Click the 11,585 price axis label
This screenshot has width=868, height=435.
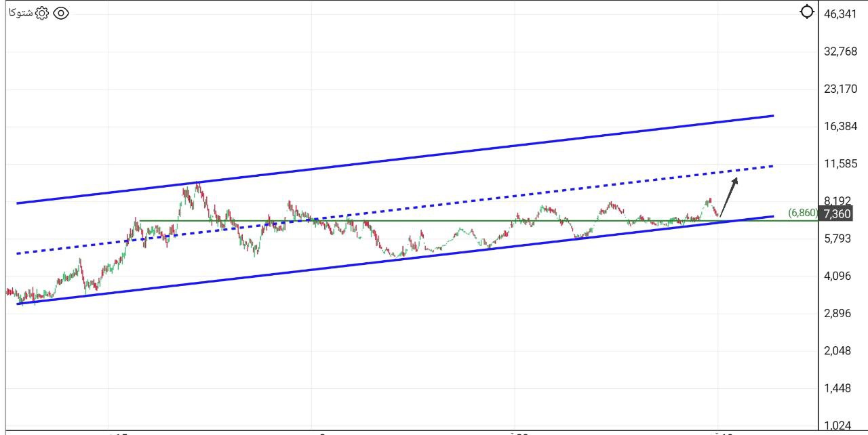point(840,163)
